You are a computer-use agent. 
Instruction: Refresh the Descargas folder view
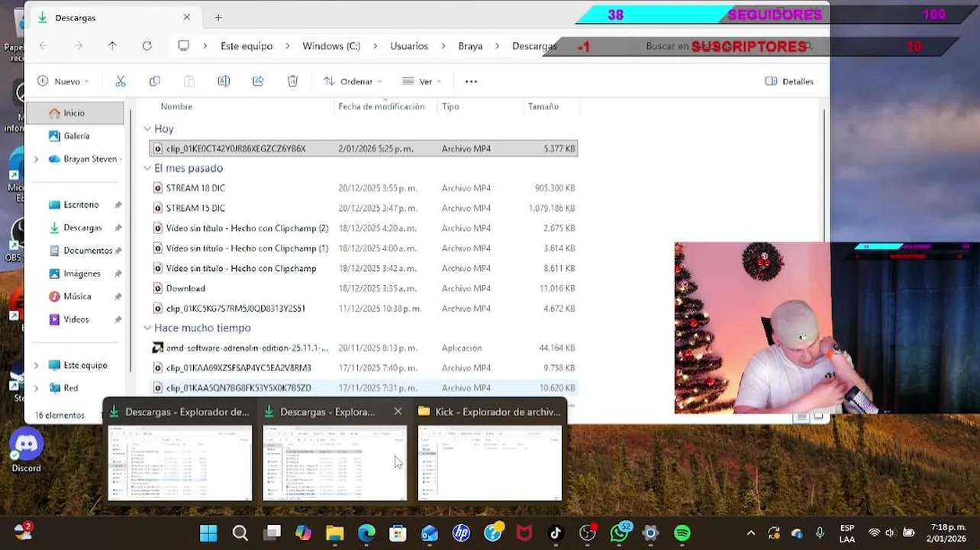147,46
